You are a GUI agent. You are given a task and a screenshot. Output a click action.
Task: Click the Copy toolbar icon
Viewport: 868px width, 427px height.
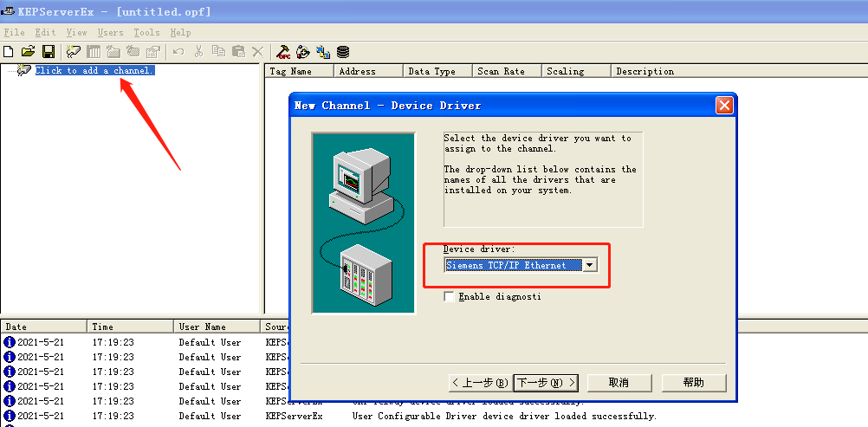tap(218, 52)
